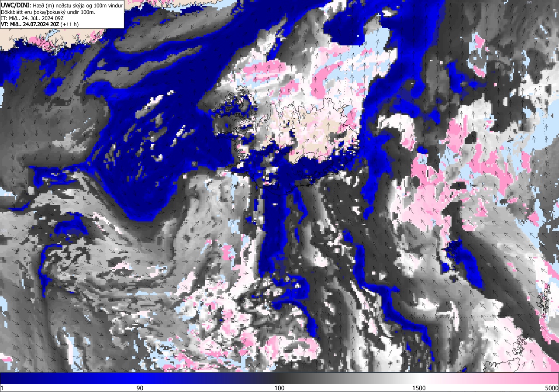Viewport: 559px width, 392px height.
Task: Click the dark blue section of the color bar
Action: [70, 378]
